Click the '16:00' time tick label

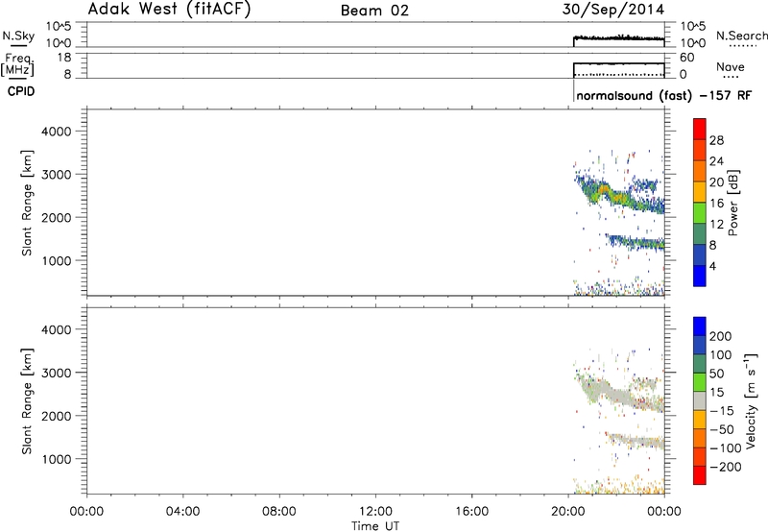(471, 512)
